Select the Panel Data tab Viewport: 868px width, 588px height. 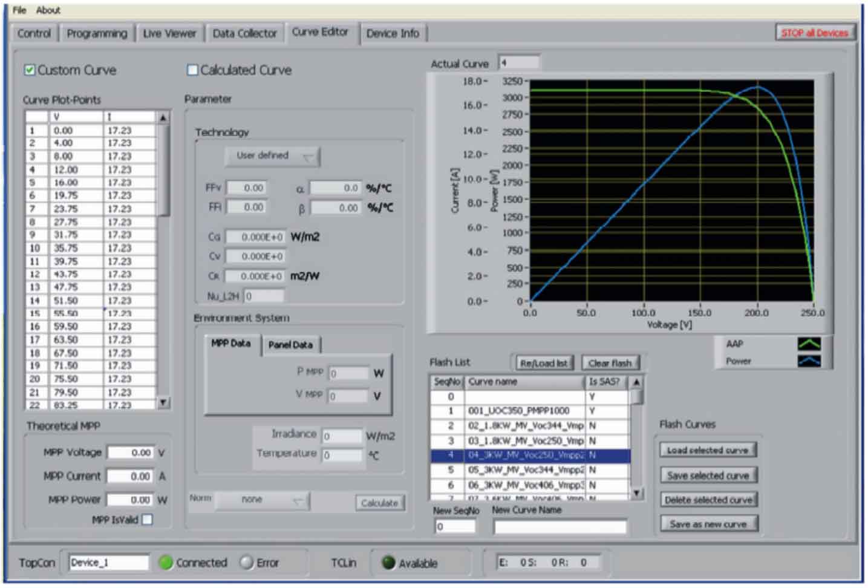[290, 345]
